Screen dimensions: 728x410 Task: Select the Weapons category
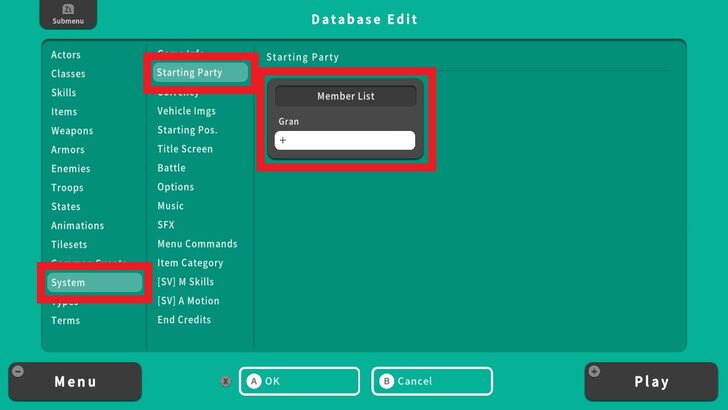[72, 131]
